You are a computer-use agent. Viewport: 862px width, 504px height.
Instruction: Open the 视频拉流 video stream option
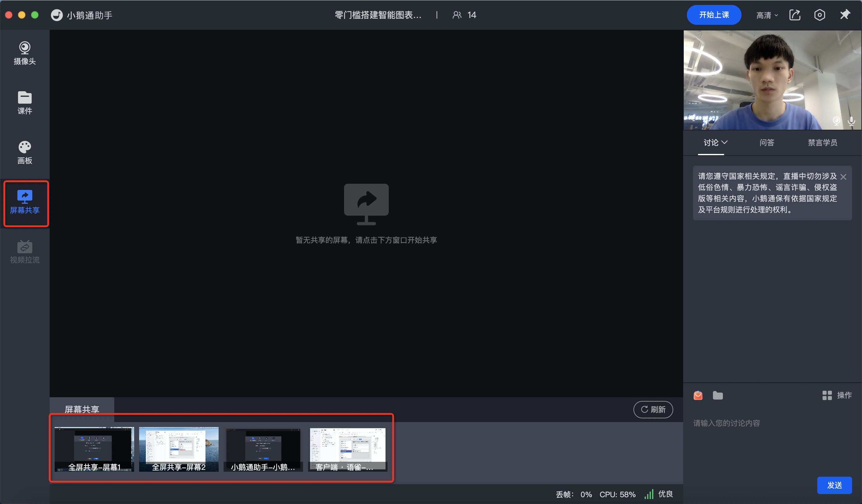pyautogui.click(x=24, y=252)
